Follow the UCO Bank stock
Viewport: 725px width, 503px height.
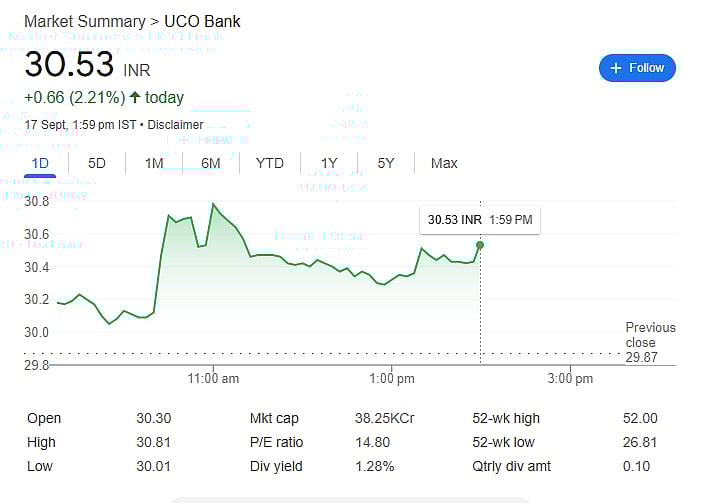[637, 68]
